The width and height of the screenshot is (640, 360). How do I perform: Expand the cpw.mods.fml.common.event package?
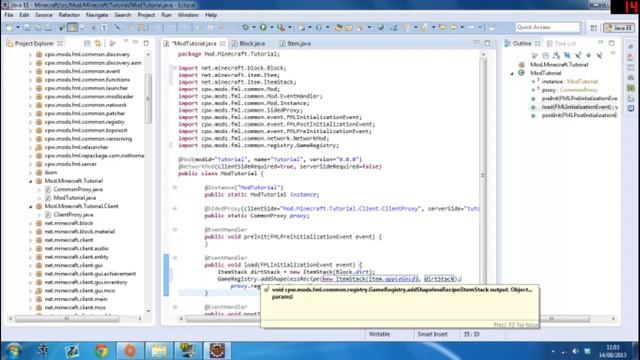point(31,71)
